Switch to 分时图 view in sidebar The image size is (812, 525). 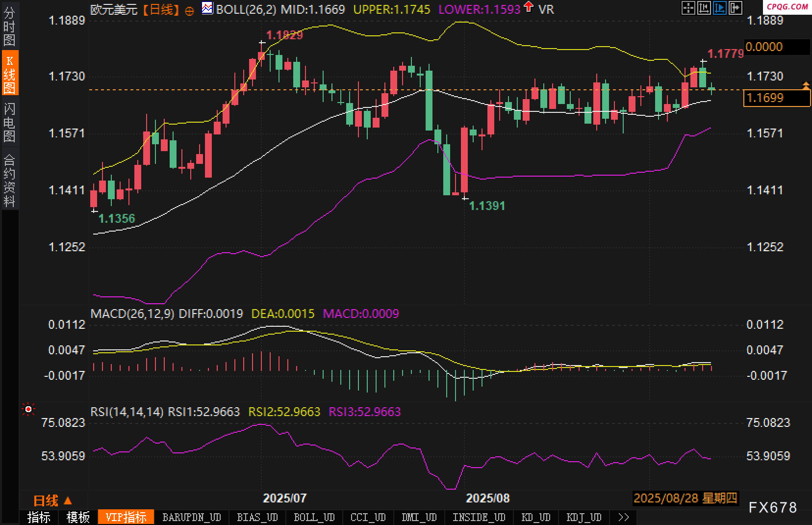(9, 26)
